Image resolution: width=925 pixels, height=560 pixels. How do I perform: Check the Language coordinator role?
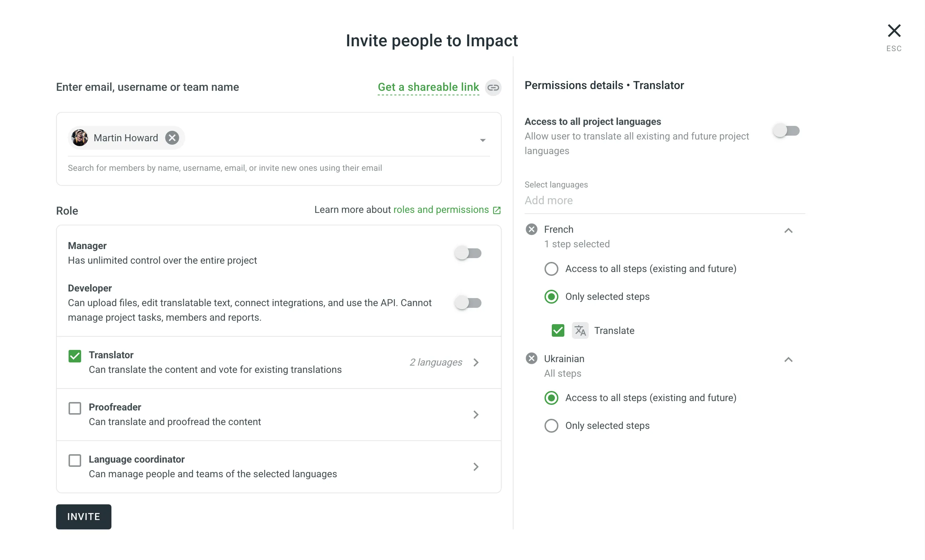click(75, 460)
